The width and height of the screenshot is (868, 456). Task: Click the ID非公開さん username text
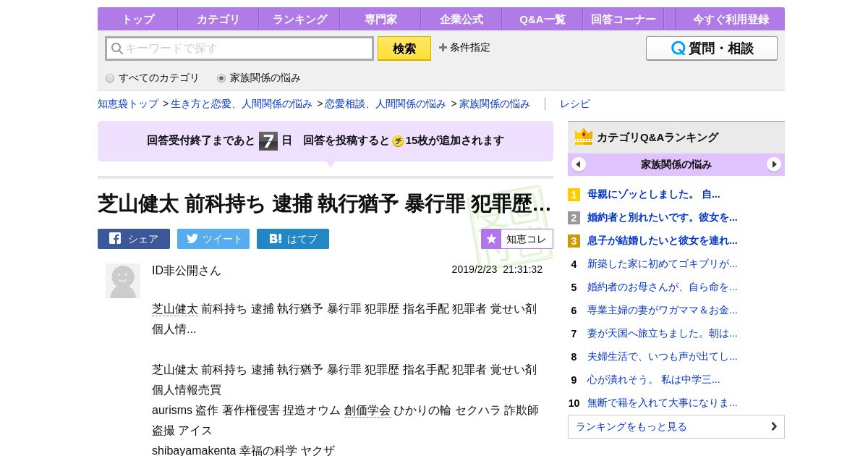[x=187, y=270]
